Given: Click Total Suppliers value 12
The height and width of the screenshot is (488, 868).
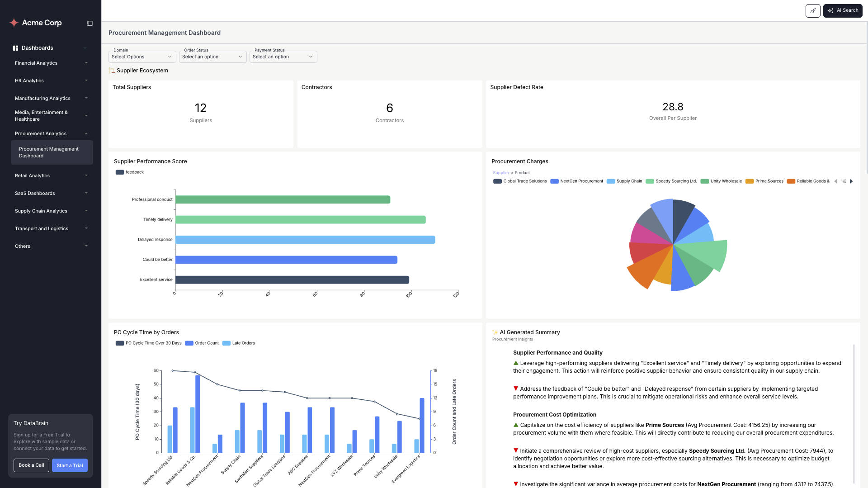Looking at the screenshot, I should pos(201,108).
